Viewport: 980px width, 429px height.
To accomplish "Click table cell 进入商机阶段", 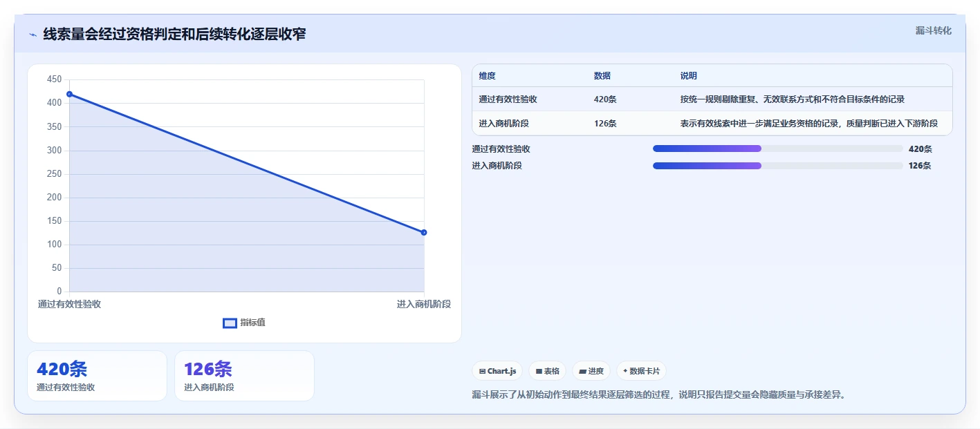I will (x=503, y=124).
